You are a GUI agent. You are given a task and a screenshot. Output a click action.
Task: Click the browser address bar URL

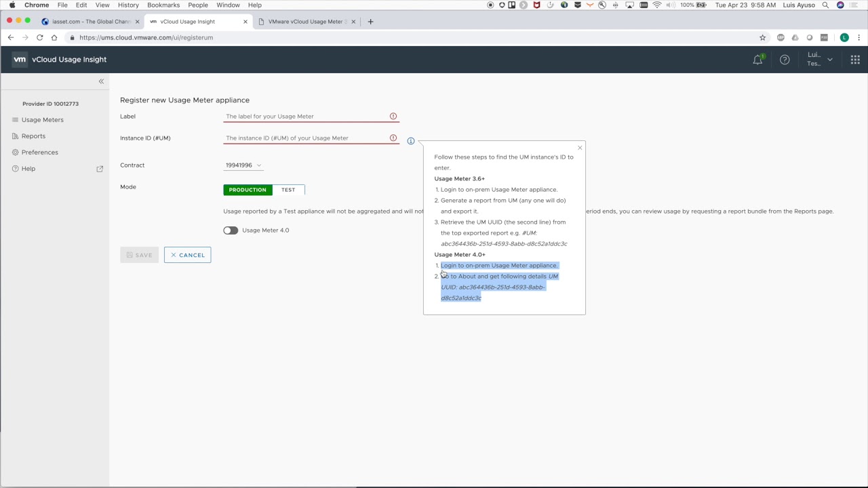point(146,38)
